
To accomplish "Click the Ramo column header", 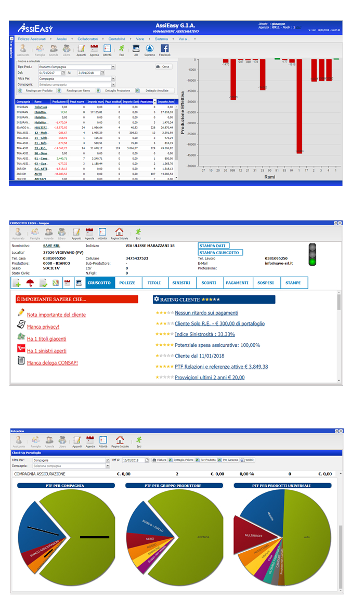I will [42, 102].
